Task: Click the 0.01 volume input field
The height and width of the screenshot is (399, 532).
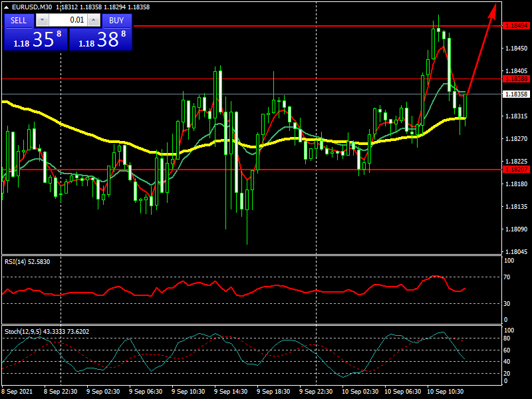Action: 68,20
